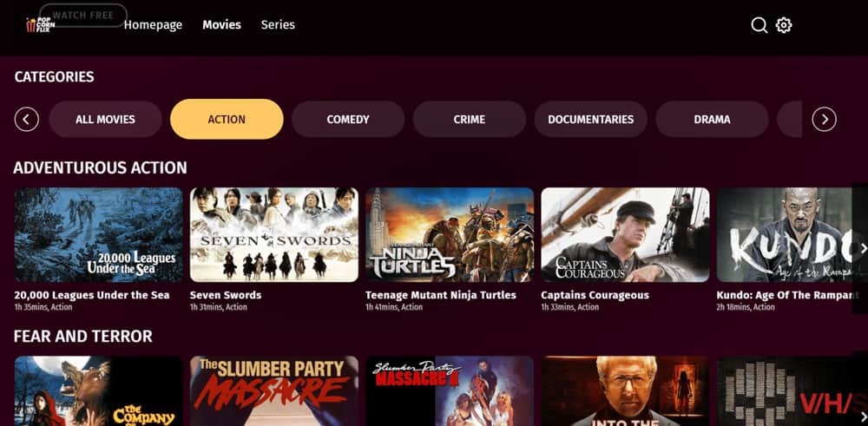Select the Documentaries category
The width and height of the screenshot is (868, 426).
[590, 119]
